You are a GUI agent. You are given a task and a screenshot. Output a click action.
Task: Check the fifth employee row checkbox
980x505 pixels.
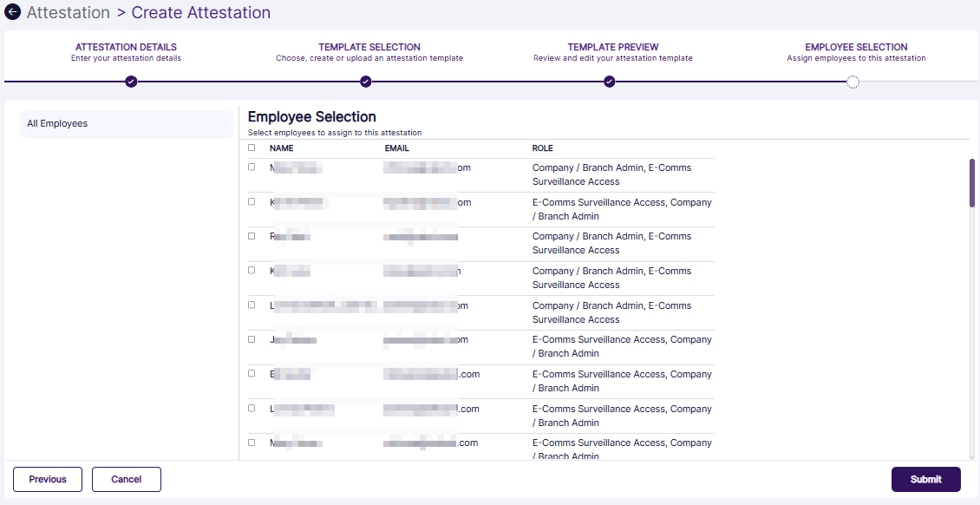[x=251, y=305]
